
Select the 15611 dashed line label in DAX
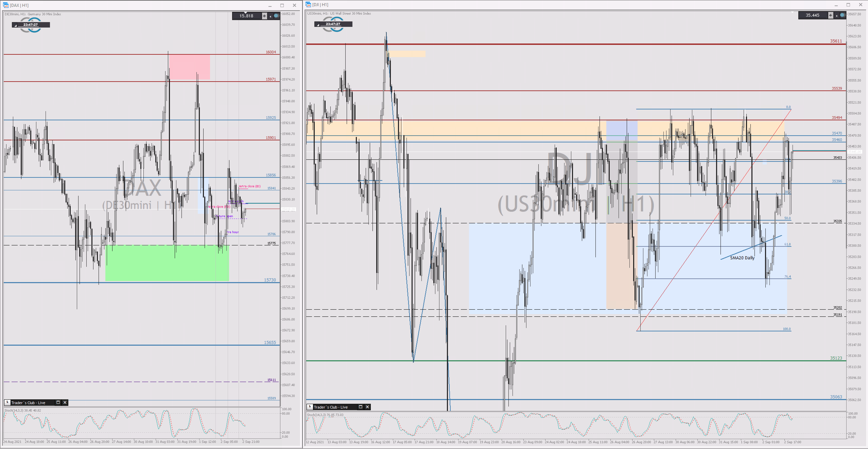click(272, 379)
